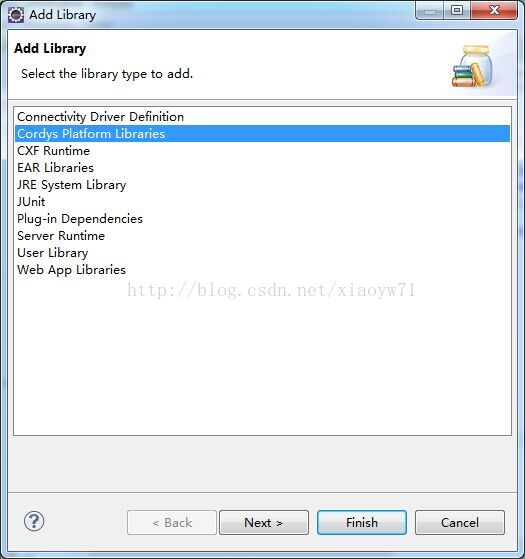
Task: Click the Finish button
Action: tap(362, 523)
